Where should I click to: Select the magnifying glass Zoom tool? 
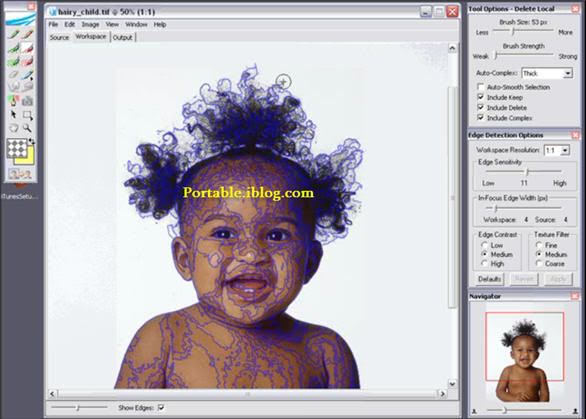tap(27, 128)
